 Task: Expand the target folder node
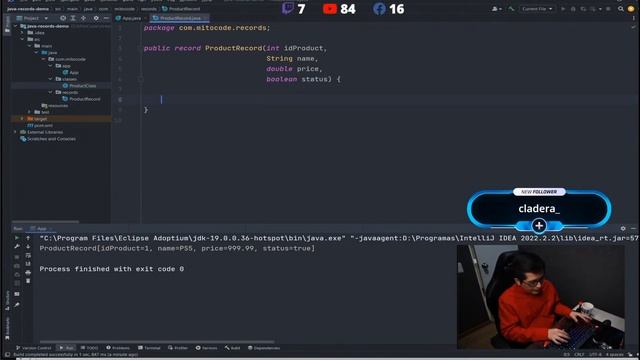coord(22,119)
